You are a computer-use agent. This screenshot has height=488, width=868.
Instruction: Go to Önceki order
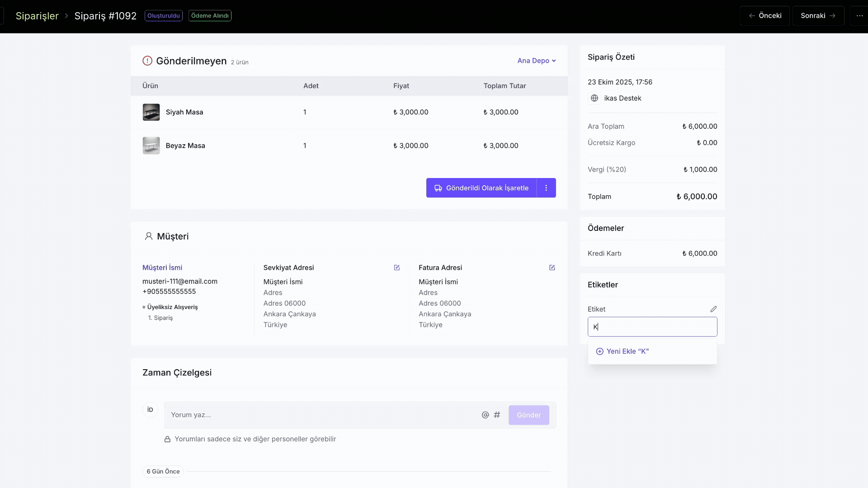click(764, 16)
